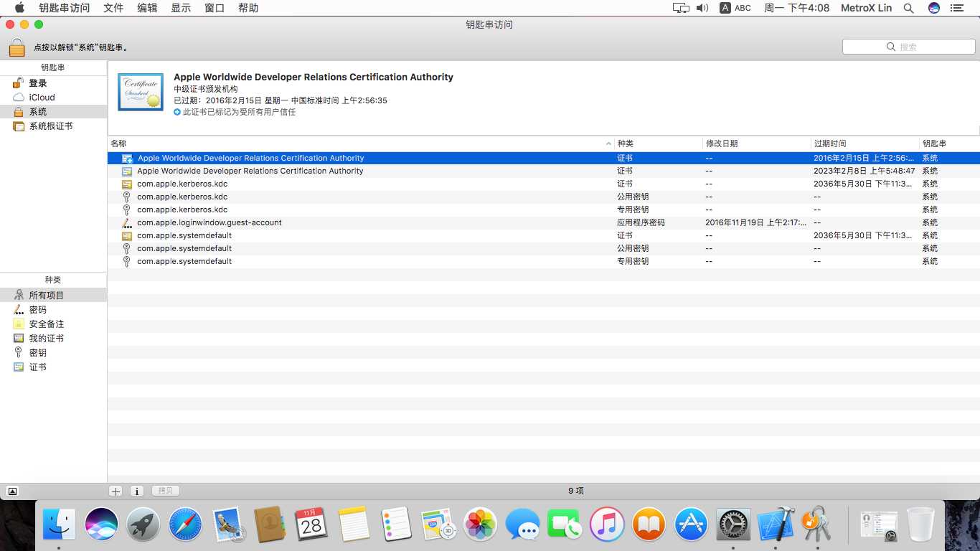Filter by 证书 category in sidebar
The width and height of the screenshot is (980, 551).
(x=54, y=367)
